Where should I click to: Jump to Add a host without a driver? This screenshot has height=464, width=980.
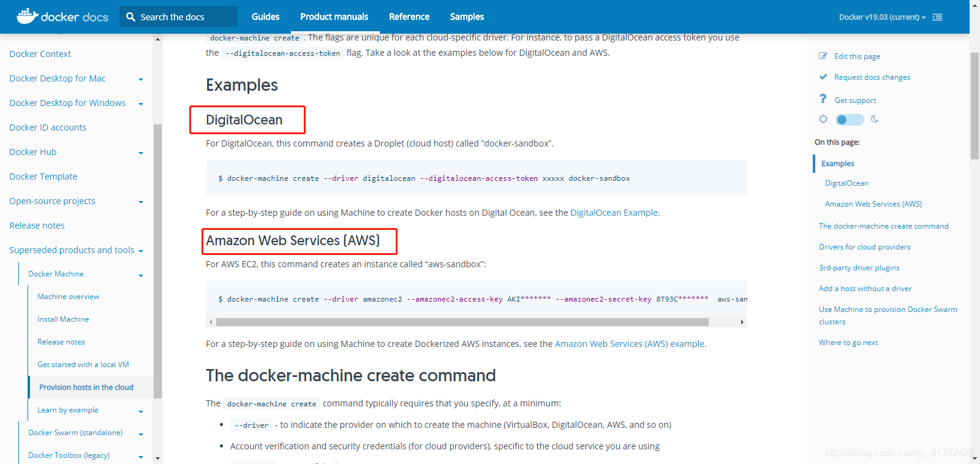(865, 289)
